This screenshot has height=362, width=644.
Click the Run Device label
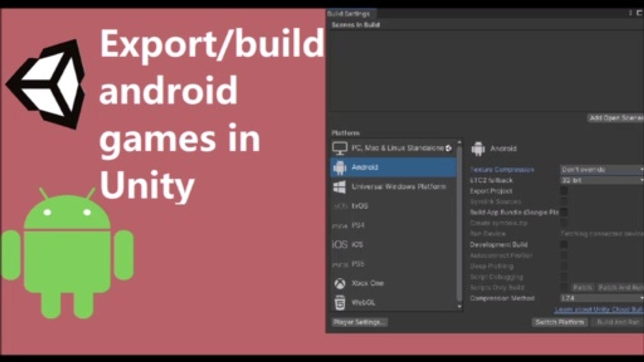(x=488, y=234)
